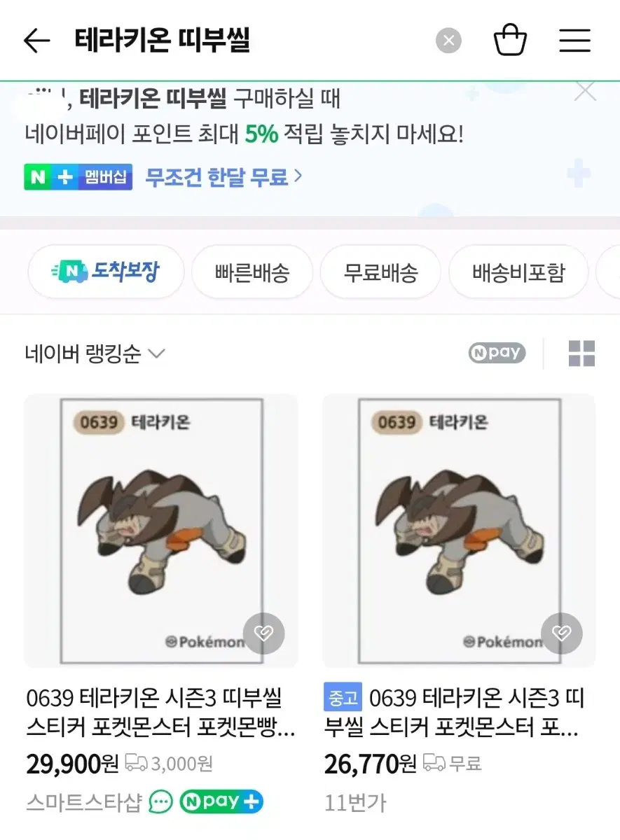620x840 pixels.
Task: Select the 빠른배송 filter chip
Action: click(x=252, y=272)
